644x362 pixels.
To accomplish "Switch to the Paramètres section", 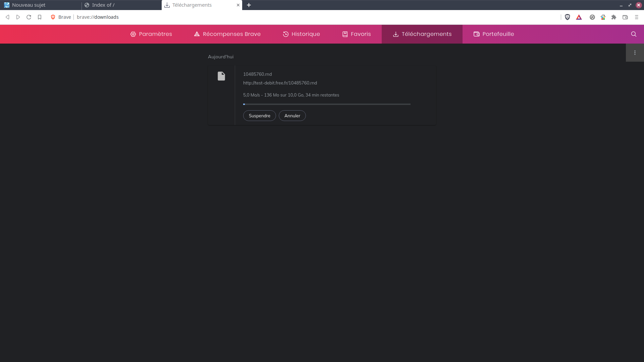I will [151, 34].
